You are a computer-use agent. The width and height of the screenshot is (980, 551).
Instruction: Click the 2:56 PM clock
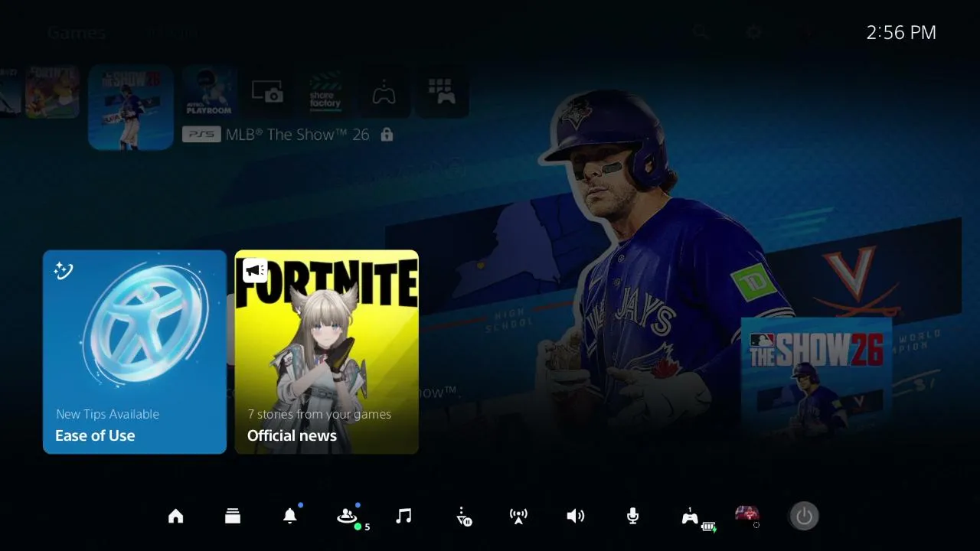tap(901, 32)
